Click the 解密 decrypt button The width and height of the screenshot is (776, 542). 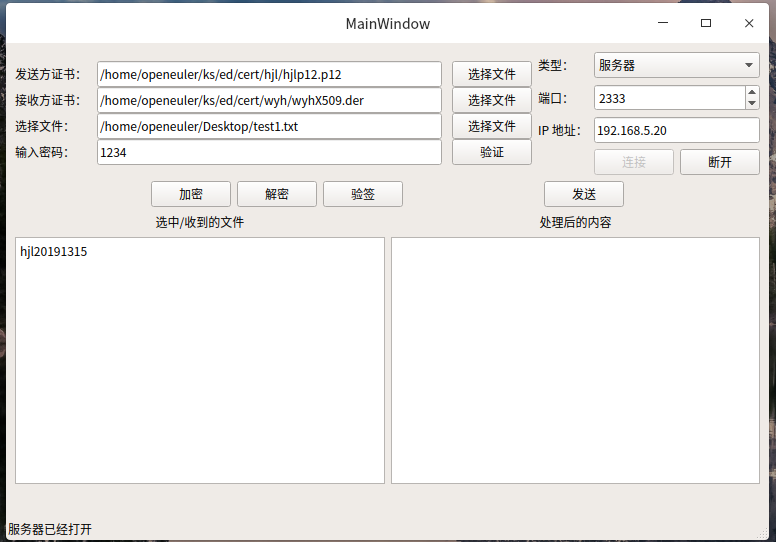coord(277,194)
